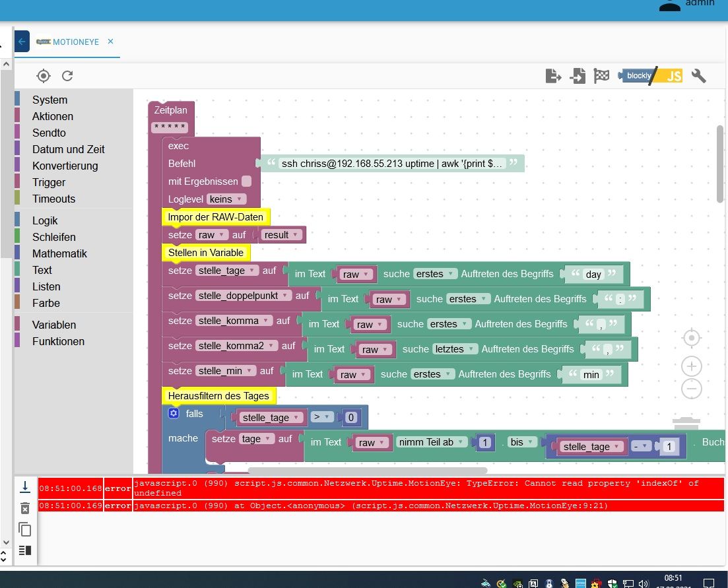Viewport: 728px width, 588px height.
Task: Open the 'tage' variable dropdown in the mache block
Action: tap(257, 439)
